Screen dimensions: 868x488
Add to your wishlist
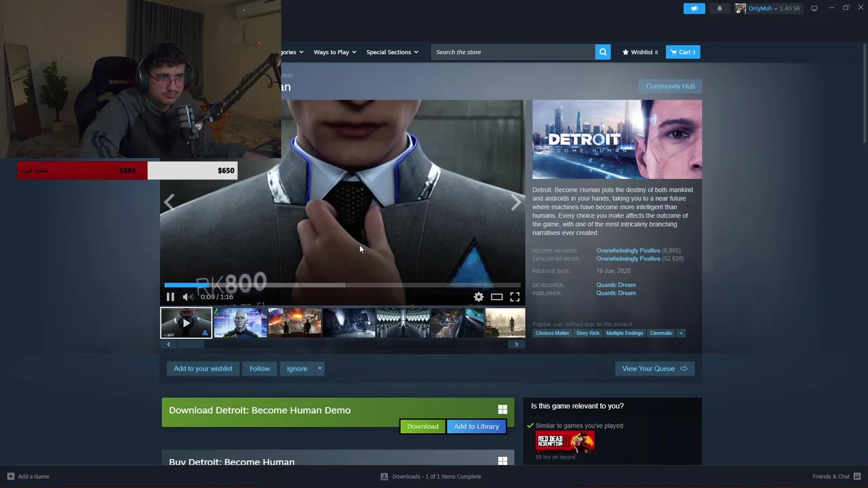click(203, 369)
